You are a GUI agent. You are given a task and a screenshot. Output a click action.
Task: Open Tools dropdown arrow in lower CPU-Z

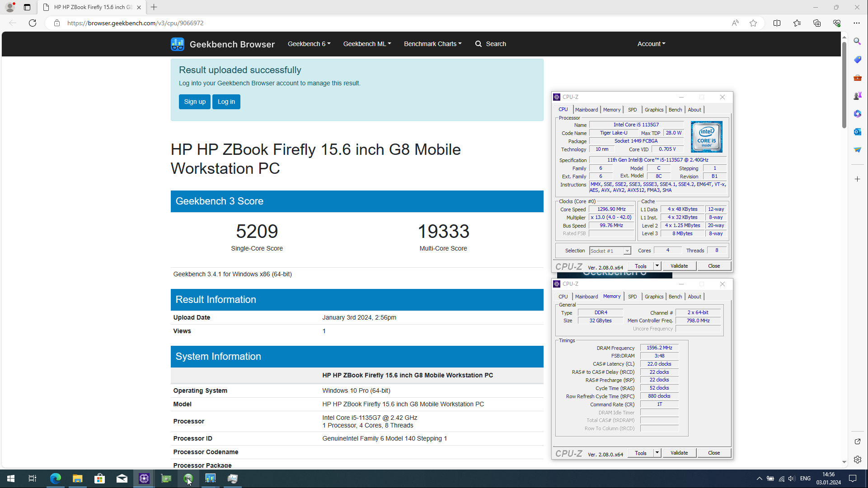(657, 453)
